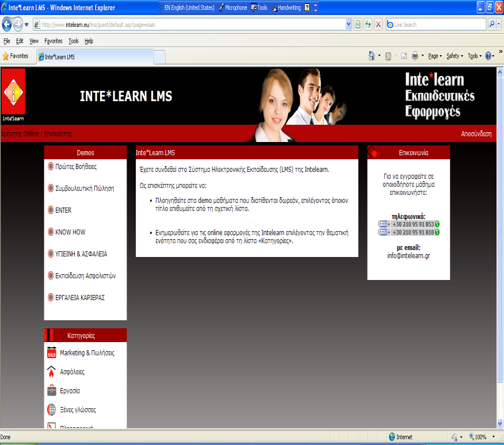Image resolution: width=504 pixels, height=445 pixels.
Task: Expand the Print dropdown arrow
Action: (422, 56)
